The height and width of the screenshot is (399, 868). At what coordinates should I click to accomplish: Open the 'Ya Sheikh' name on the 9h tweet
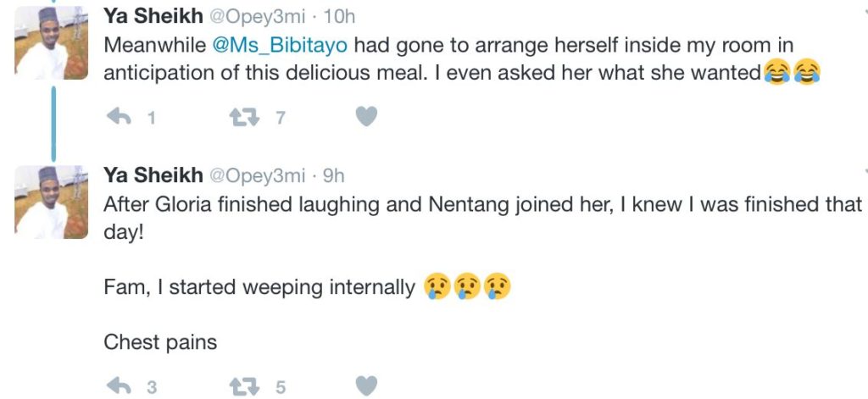[153, 175]
